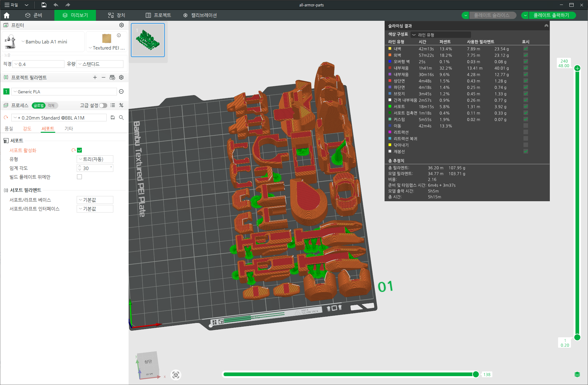Search process settings with magnifier icon
588x385 pixels.
click(121, 118)
